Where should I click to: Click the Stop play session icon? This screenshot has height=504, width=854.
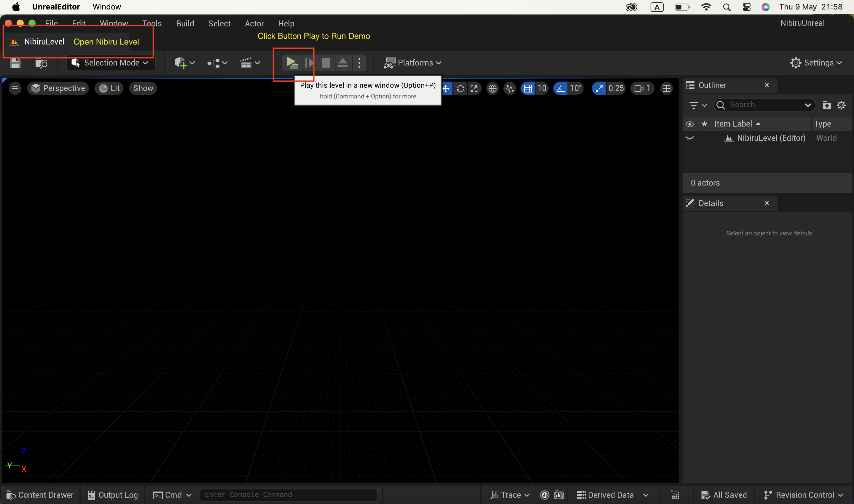pyautogui.click(x=326, y=63)
